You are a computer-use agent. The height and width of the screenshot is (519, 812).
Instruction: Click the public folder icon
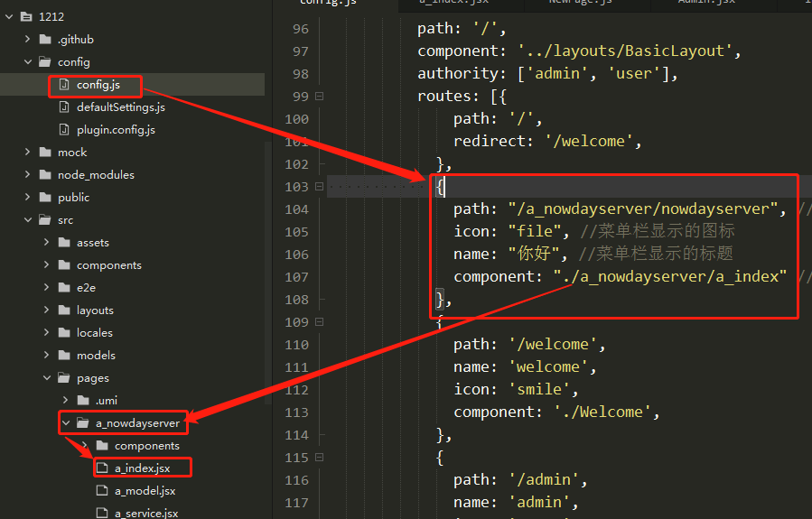tap(45, 197)
